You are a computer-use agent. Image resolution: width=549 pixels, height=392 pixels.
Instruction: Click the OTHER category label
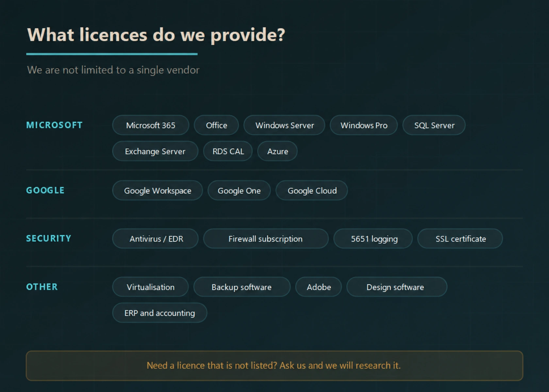pos(42,287)
